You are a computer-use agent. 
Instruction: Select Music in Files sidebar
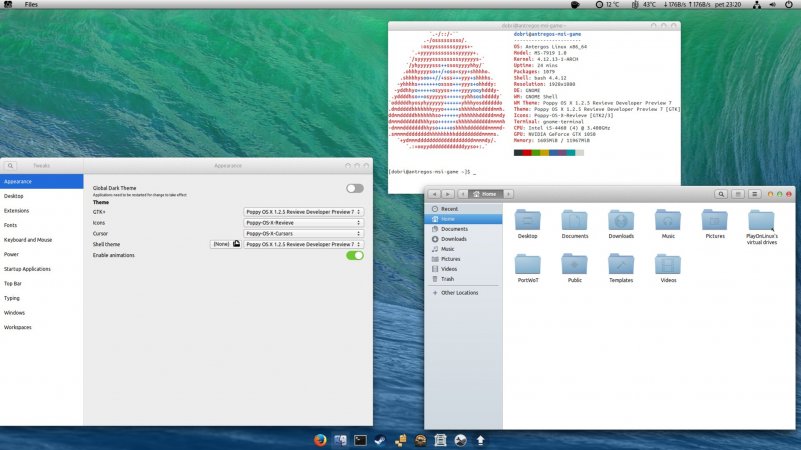click(463, 249)
